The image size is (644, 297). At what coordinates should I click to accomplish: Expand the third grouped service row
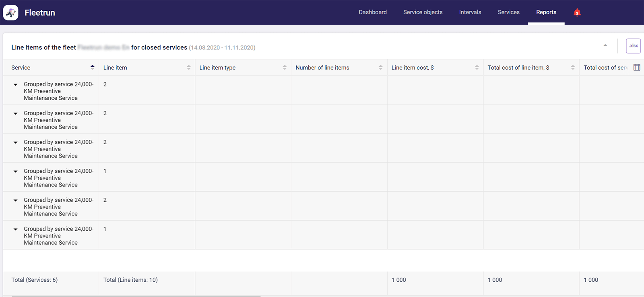click(16, 143)
